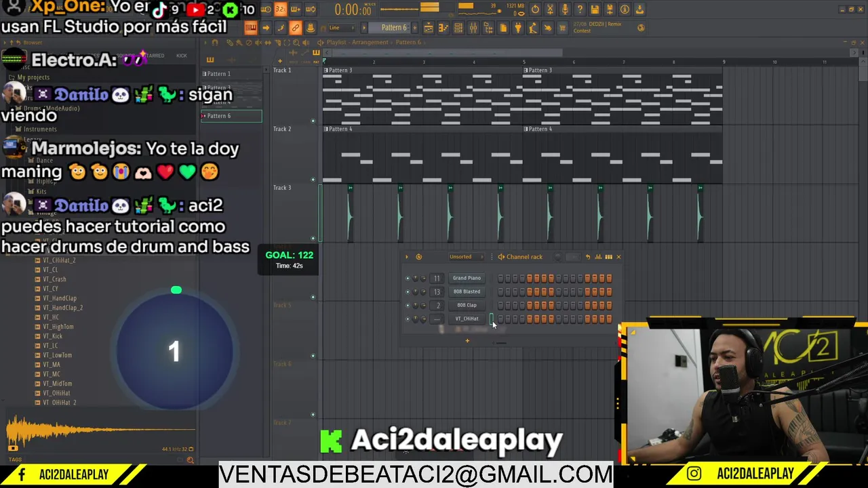Select the playlist pencil draw tool

tap(230, 43)
